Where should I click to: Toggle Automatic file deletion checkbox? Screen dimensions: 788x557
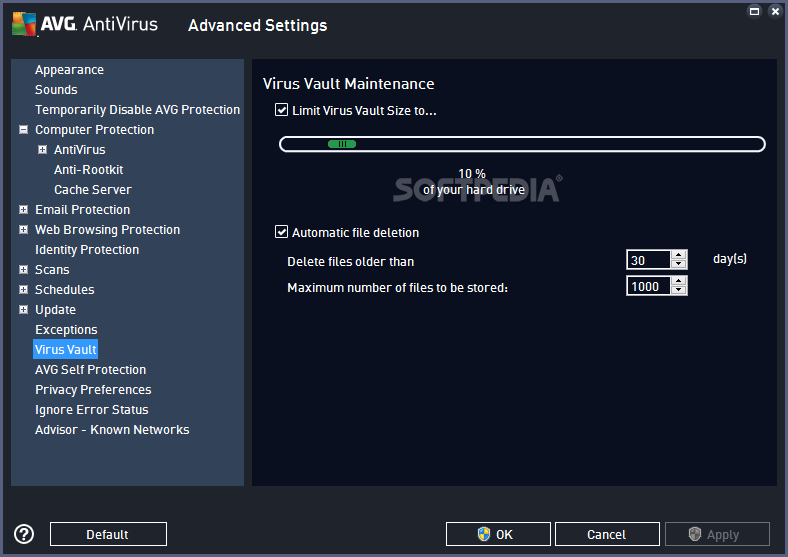pyautogui.click(x=281, y=232)
